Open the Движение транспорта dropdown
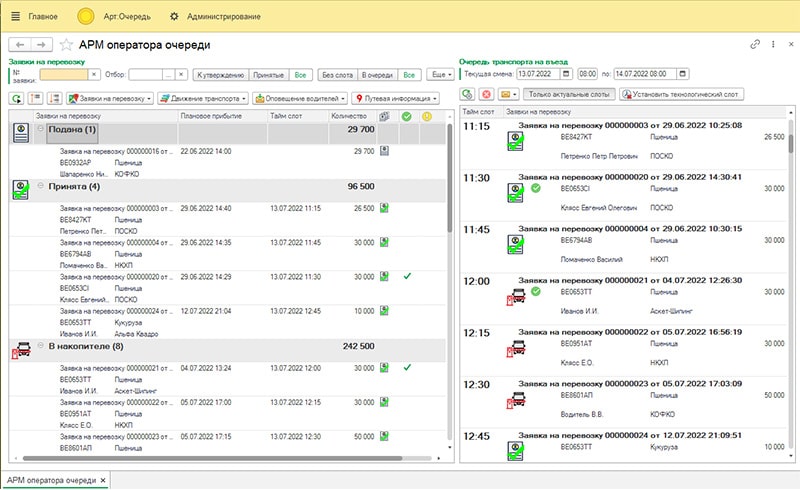 (x=203, y=99)
